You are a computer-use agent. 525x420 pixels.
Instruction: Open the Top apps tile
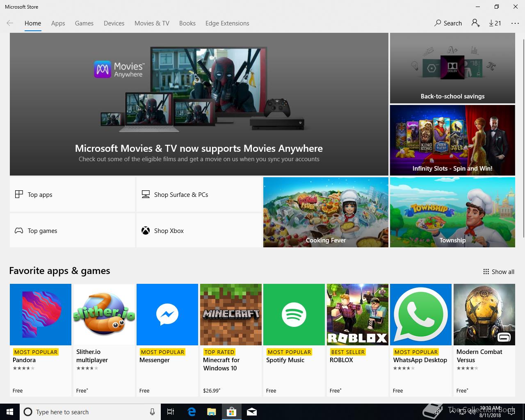[73, 194]
